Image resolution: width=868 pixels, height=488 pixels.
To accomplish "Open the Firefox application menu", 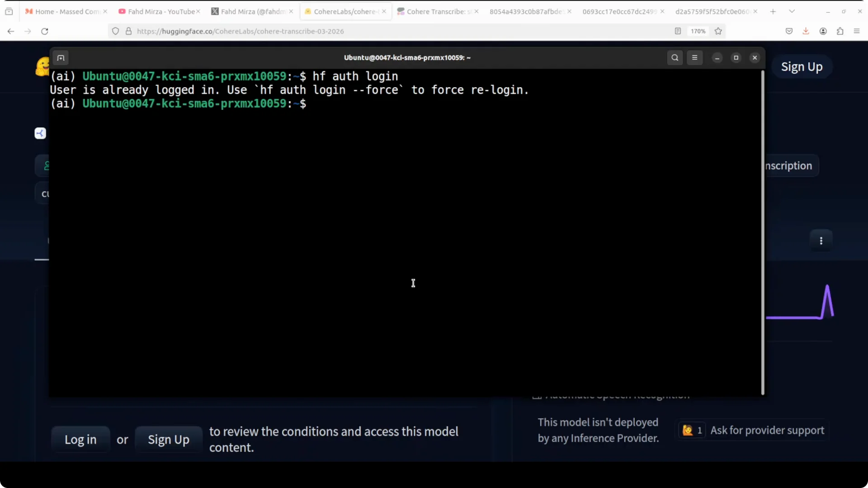I will 857,31.
